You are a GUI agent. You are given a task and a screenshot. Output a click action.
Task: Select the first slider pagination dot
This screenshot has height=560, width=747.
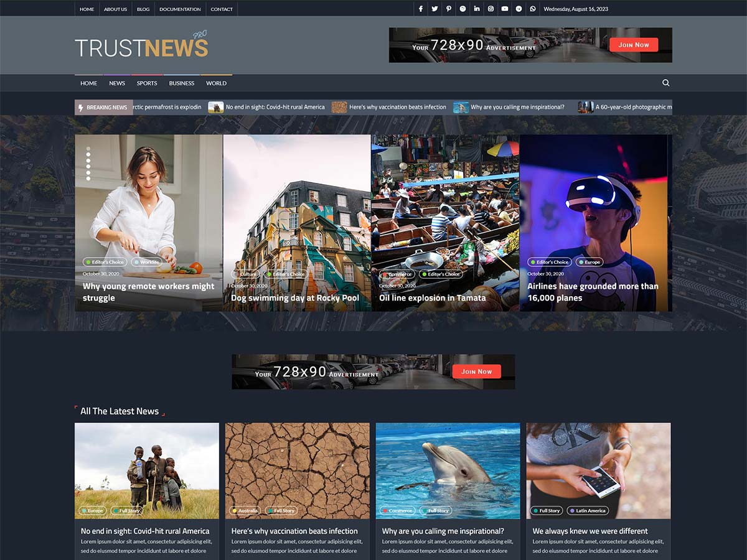88,149
